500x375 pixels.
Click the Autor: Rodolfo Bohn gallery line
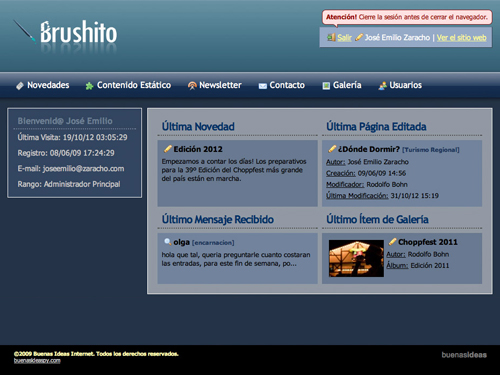(x=418, y=254)
